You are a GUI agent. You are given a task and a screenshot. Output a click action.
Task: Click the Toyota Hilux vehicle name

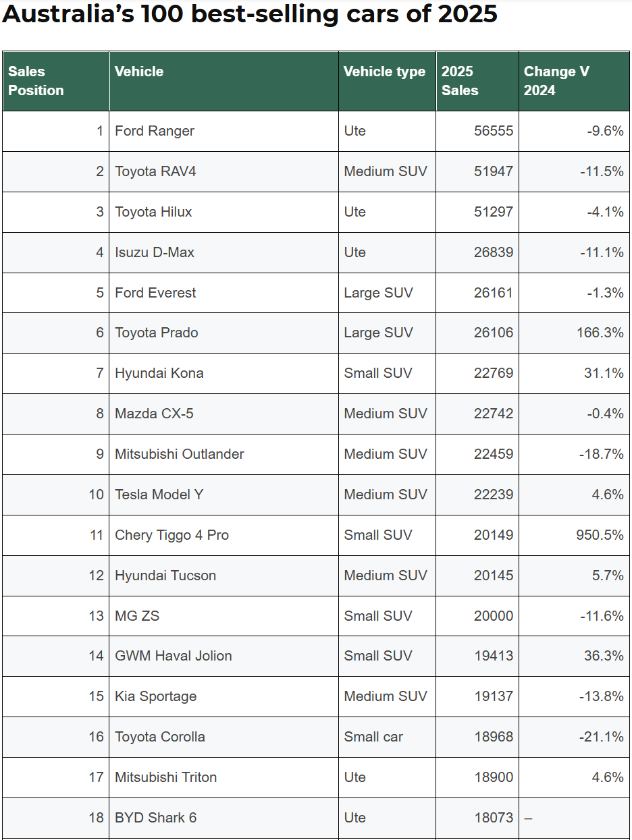153,212
